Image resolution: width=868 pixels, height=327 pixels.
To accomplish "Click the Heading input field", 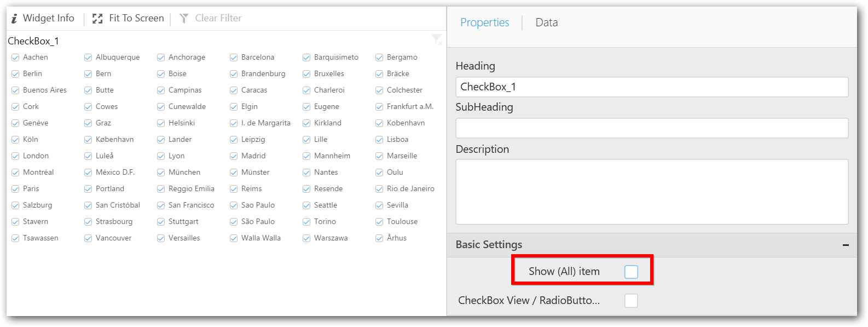I will (x=651, y=87).
